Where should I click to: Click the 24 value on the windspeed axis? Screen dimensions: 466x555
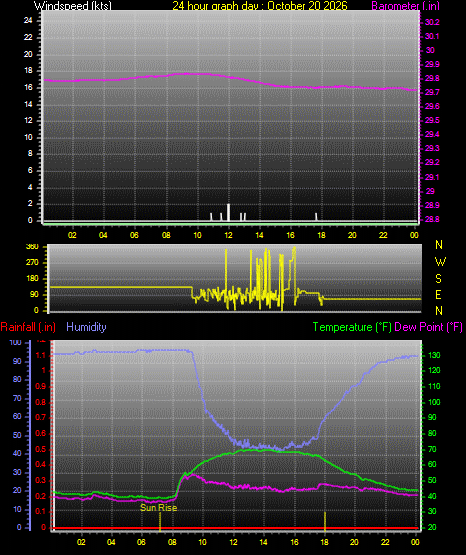click(x=28, y=21)
